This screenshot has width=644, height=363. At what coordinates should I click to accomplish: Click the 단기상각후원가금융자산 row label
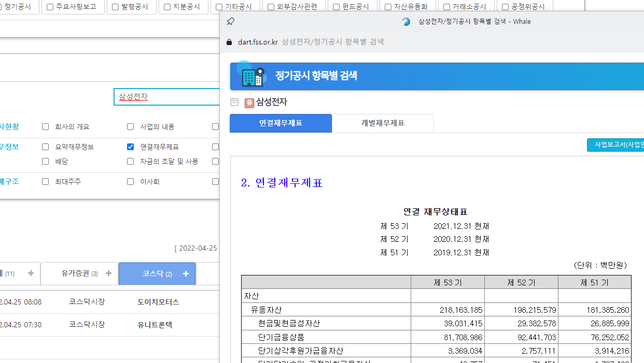point(300,351)
